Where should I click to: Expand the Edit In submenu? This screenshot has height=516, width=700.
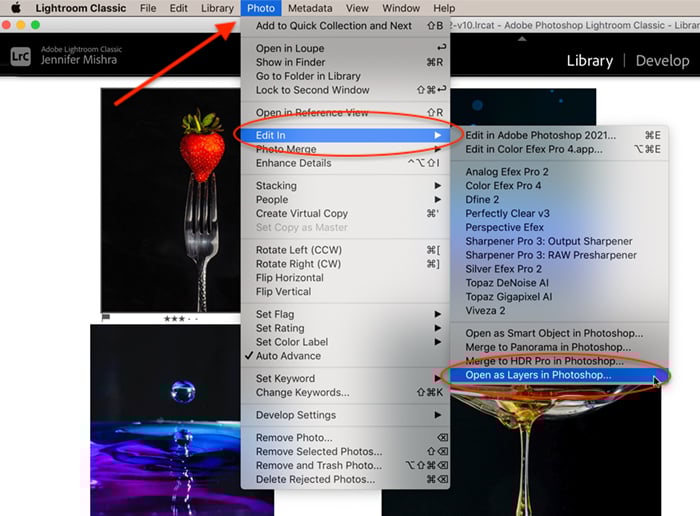pos(345,135)
